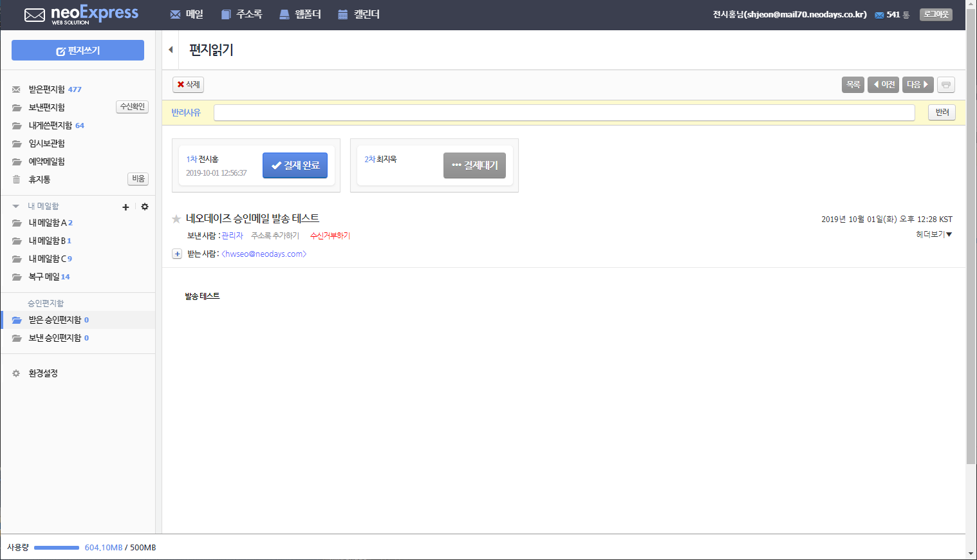Open 내게쓴편지함 folder
977x560 pixels.
[x=50, y=126]
